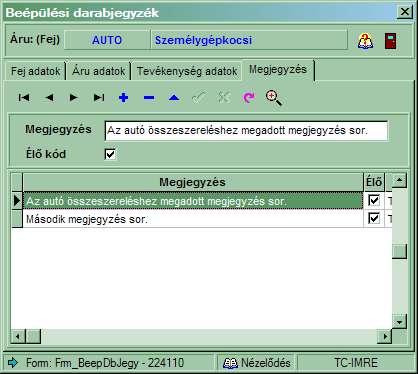Open the Áru adatok tab
The width and height of the screenshot is (418, 374).
(x=98, y=71)
